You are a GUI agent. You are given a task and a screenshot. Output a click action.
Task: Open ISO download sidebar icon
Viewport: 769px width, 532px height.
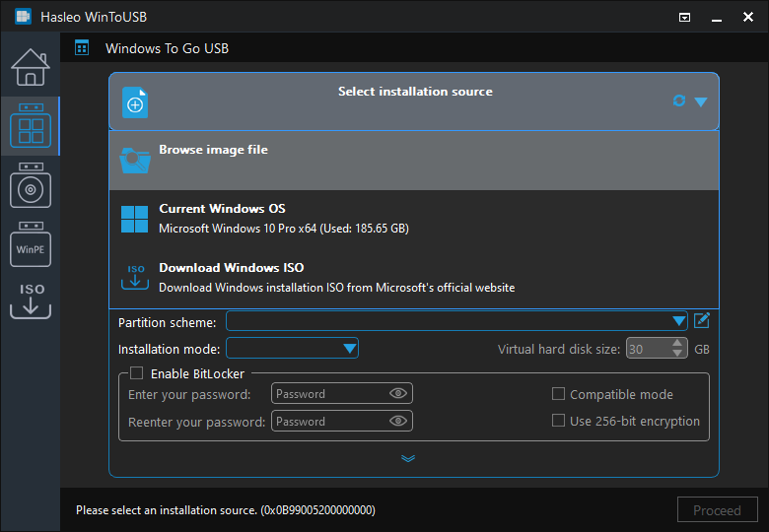coord(31,300)
